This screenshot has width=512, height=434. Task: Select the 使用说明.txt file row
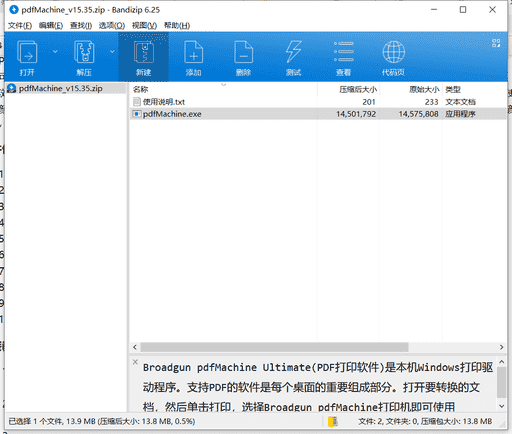(x=318, y=102)
